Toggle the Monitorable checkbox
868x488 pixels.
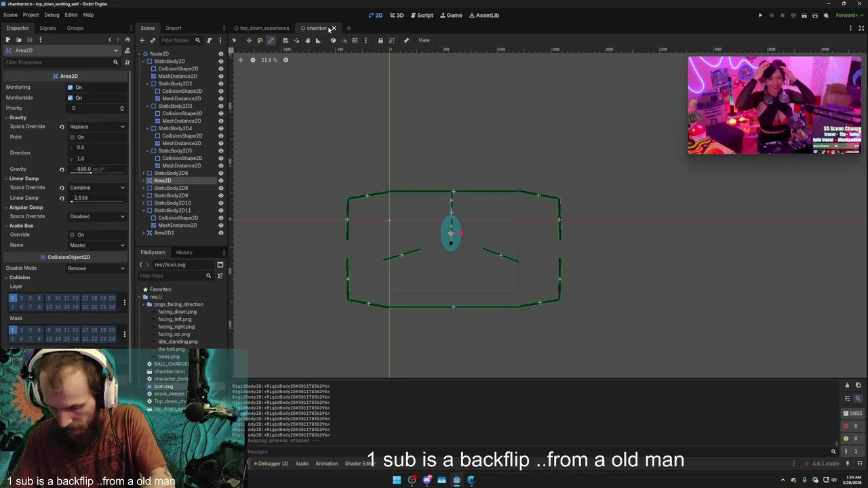70,98
